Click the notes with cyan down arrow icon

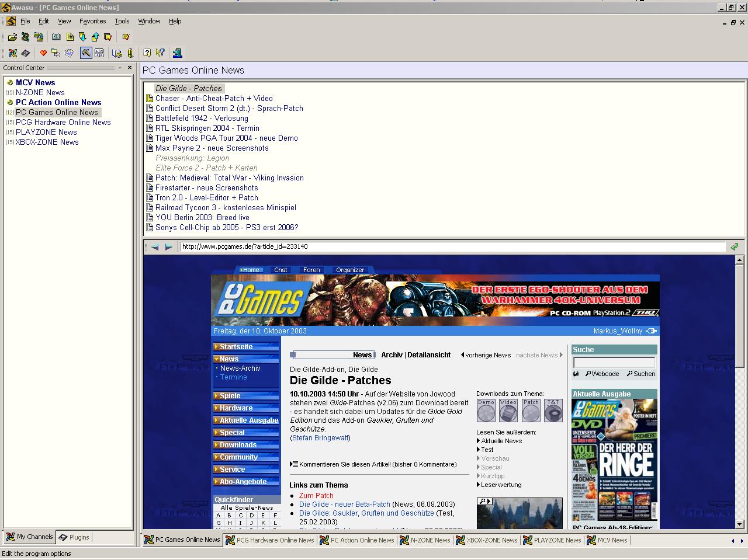coord(82,37)
